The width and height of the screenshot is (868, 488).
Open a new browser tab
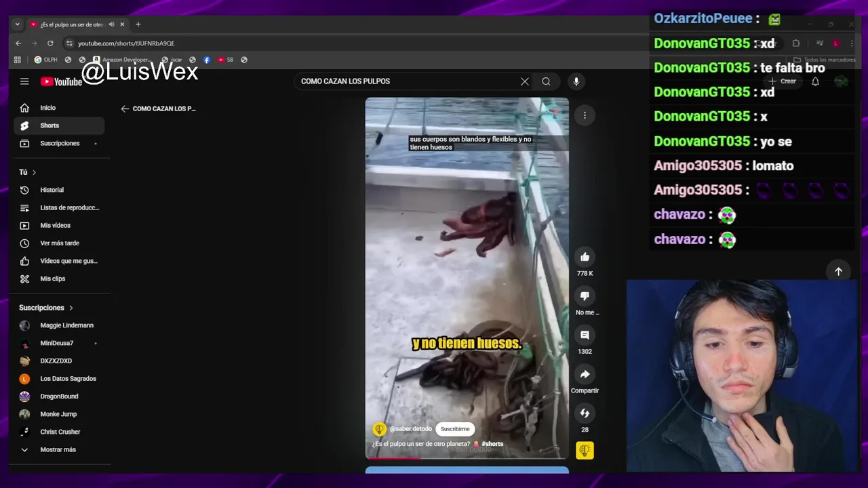click(x=138, y=24)
